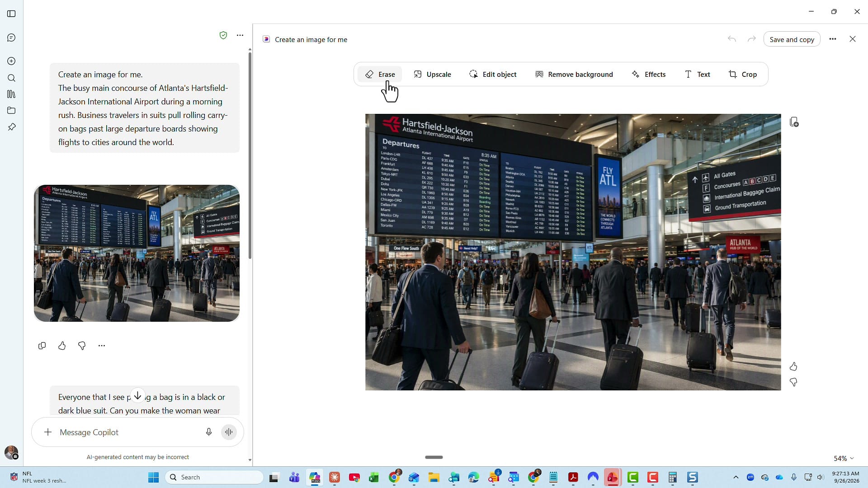The height and width of the screenshot is (488, 868).
Task: Click the chat pane scrollbar
Action: click(250, 156)
